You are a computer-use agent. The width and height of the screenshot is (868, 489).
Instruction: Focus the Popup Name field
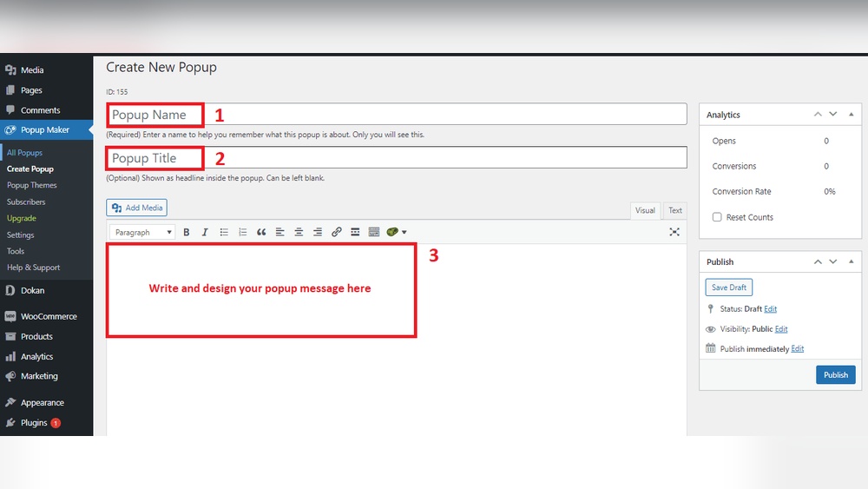click(x=397, y=114)
